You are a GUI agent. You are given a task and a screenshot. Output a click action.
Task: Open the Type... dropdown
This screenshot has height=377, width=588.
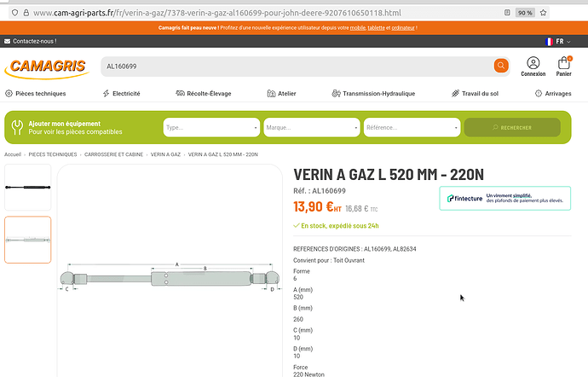(211, 127)
